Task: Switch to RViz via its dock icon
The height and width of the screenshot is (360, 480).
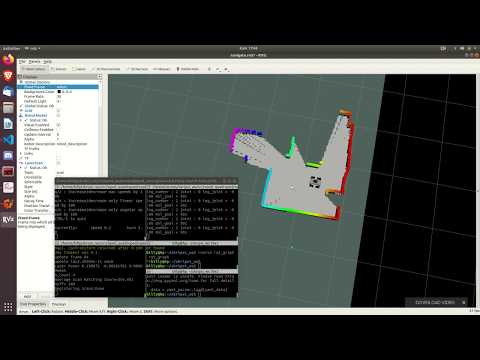Action: pyautogui.click(x=8, y=220)
